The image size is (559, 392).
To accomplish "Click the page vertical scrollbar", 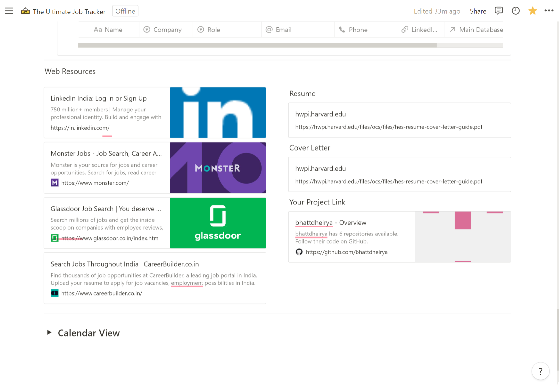I will point(558,340).
